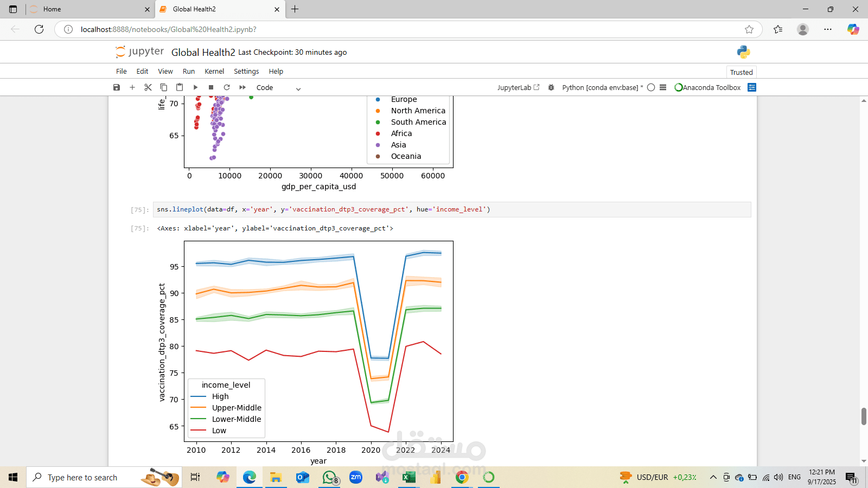Open Outlook from the taskbar
Image resolution: width=868 pixels, height=488 pixels.
pos(303,477)
